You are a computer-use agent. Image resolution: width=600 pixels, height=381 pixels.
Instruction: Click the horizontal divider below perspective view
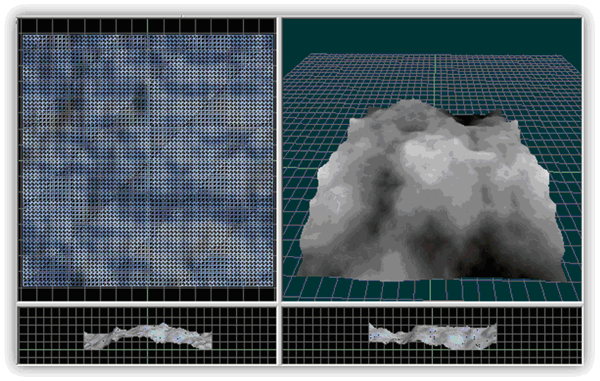[432, 304]
